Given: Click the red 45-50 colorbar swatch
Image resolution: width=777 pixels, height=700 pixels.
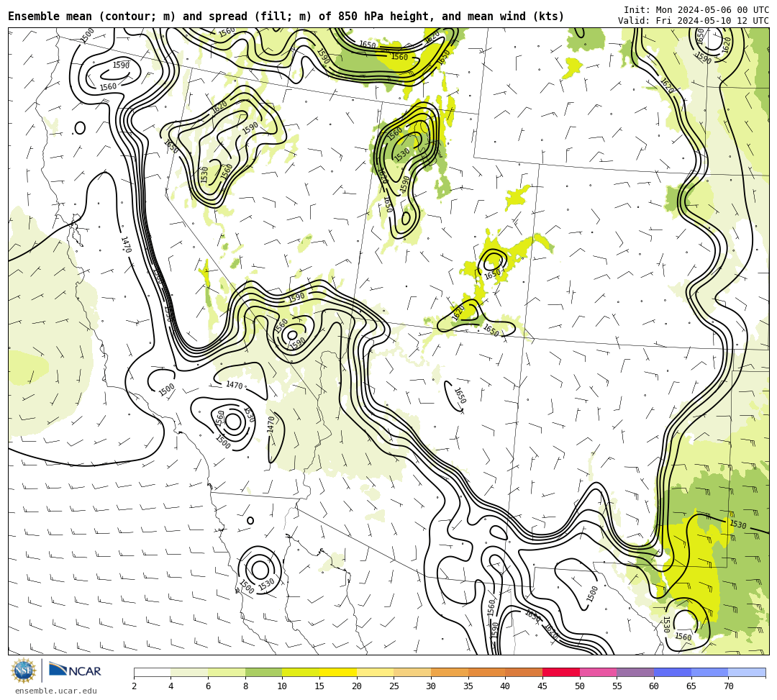Looking at the screenshot, I should [x=561, y=672].
